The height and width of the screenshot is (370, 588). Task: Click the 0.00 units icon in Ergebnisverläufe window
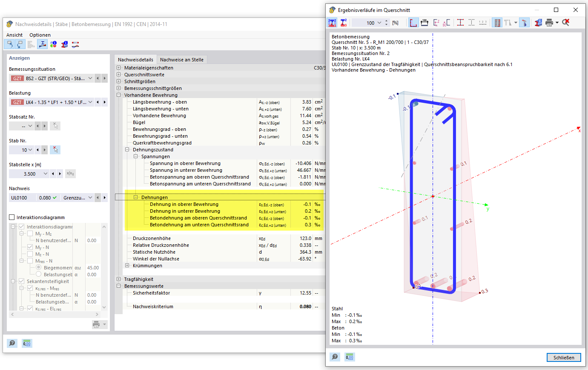point(350,357)
